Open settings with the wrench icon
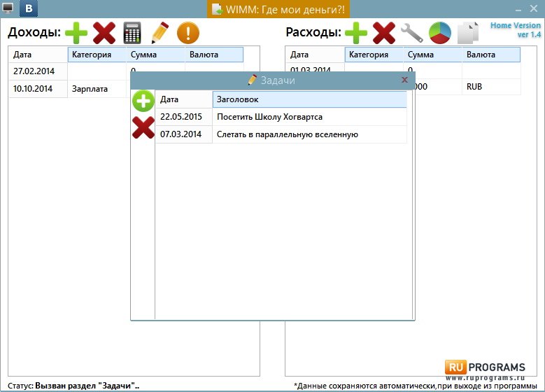545x392 pixels. tap(412, 33)
